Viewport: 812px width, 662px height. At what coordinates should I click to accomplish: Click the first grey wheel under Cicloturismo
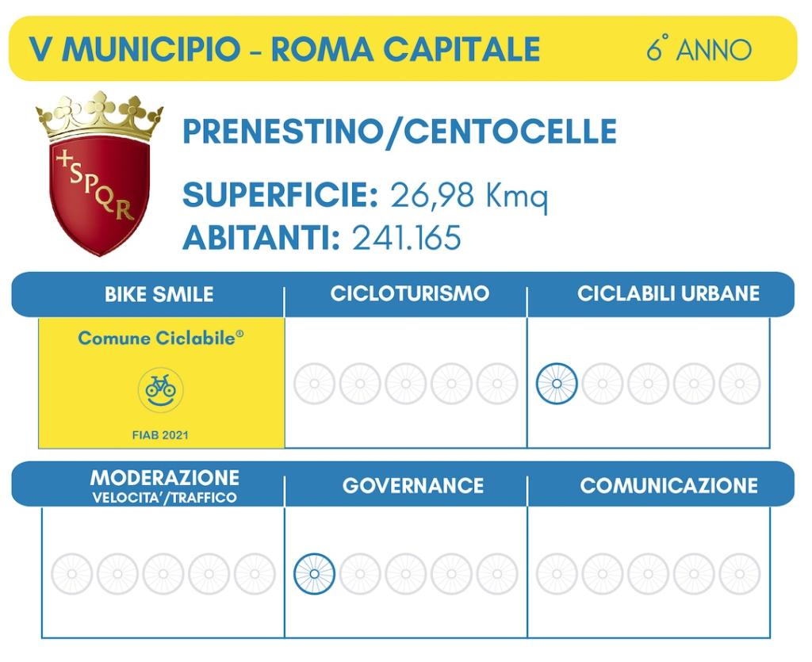click(x=314, y=384)
